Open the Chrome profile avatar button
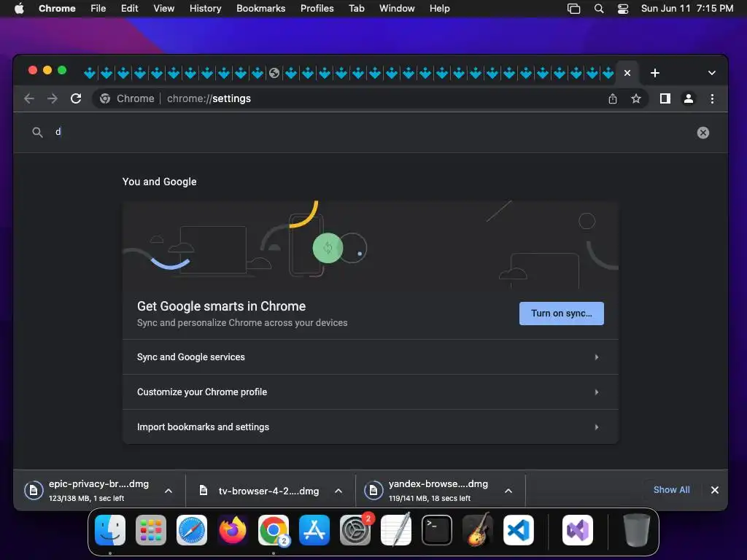Screen dimensions: 747x560 tap(689, 98)
